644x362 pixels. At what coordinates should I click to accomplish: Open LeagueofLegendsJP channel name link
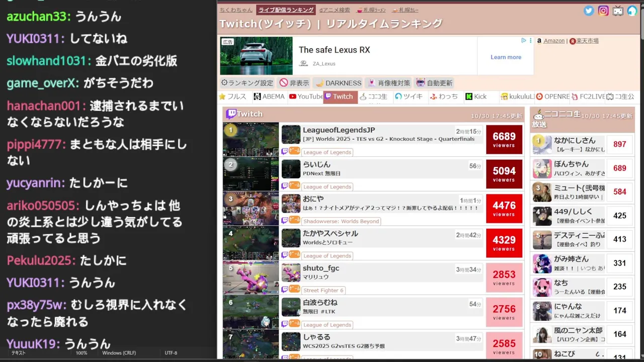point(339,130)
